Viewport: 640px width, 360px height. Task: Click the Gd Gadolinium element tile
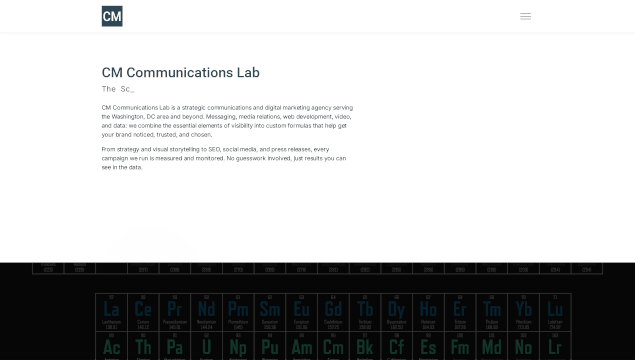pyautogui.click(x=333, y=312)
